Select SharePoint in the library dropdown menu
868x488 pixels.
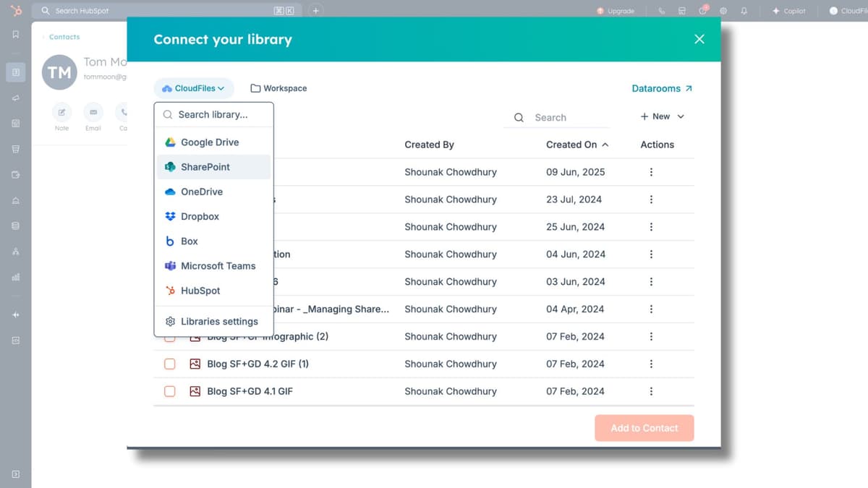pyautogui.click(x=205, y=167)
